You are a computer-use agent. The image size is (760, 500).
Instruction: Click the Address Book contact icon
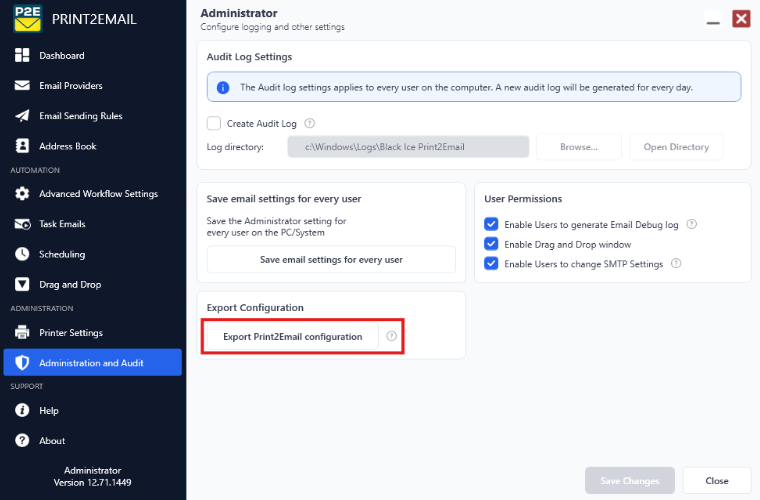(22, 146)
